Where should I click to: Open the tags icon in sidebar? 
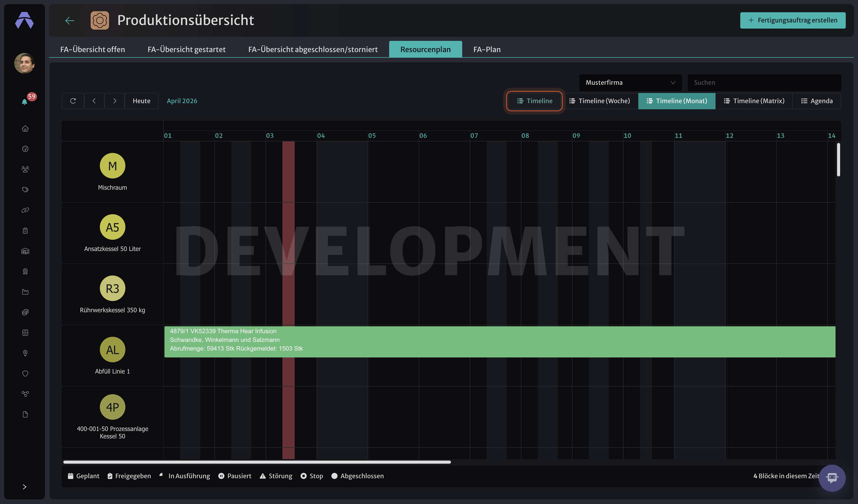(x=25, y=190)
